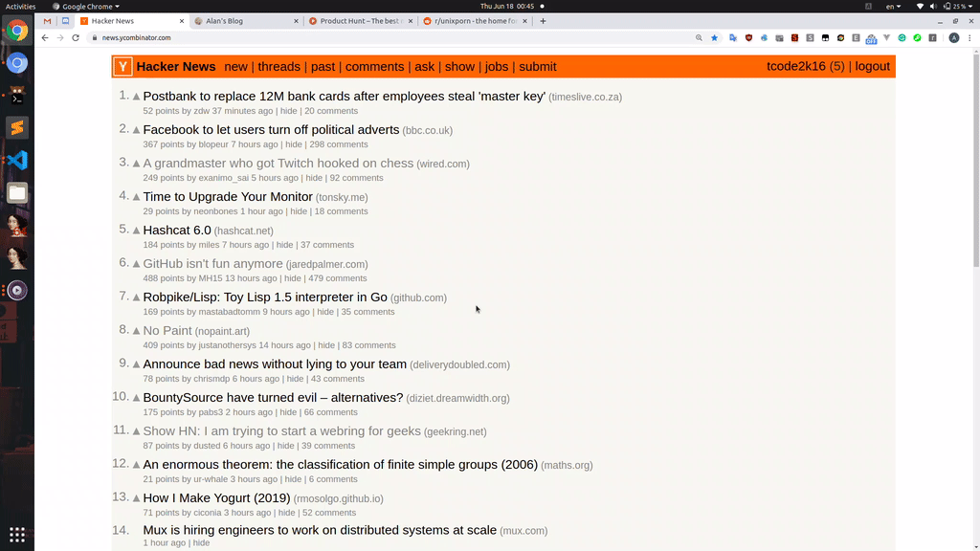The height and width of the screenshot is (551, 980).
Task: Show applications grid in the dock
Action: tap(17, 535)
